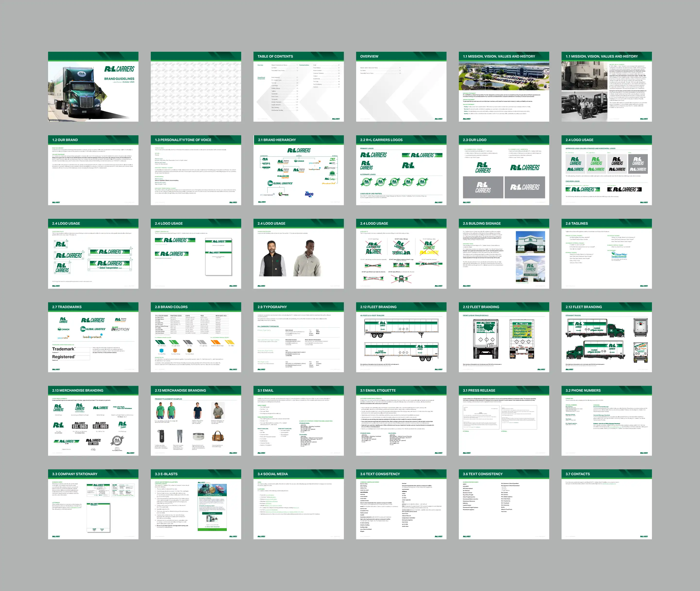Viewport: 700px width, 591px height.
Task: Open the 2.7 Trademarks page
Action: tap(93, 337)
